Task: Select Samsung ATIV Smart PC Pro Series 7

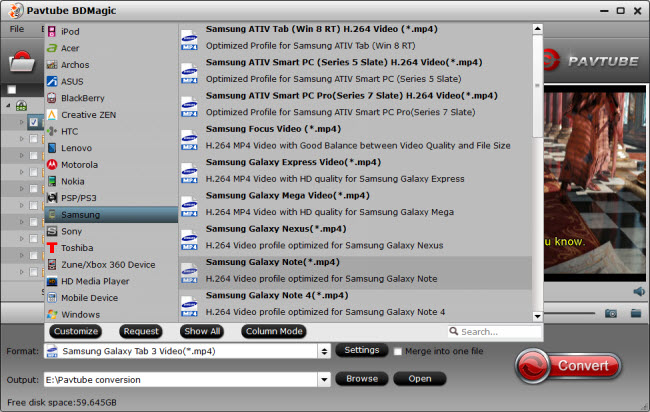Action: [355, 104]
